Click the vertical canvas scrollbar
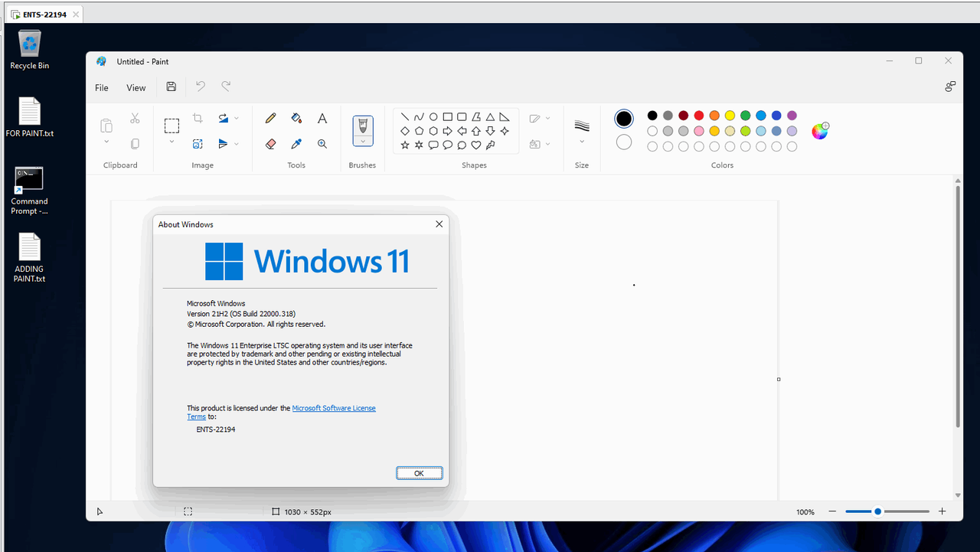Screen dimensions: 980x552 [x=958, y=306]
